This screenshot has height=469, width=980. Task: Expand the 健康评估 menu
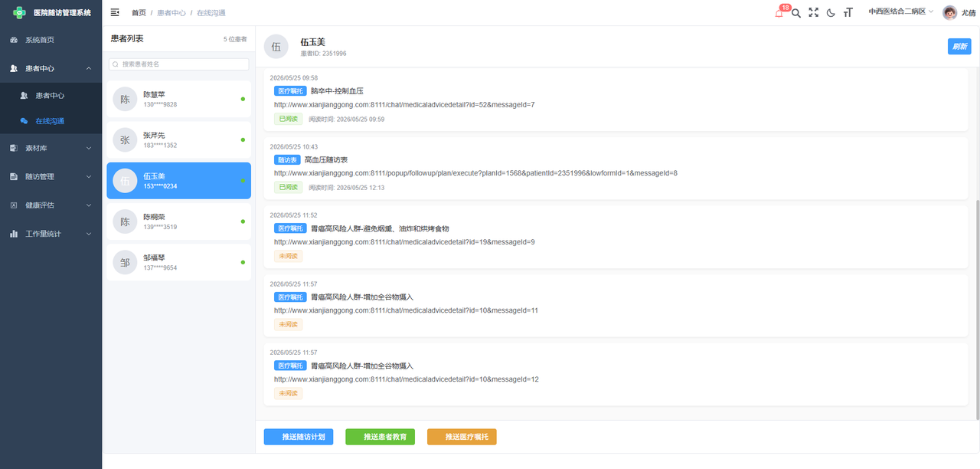pos(51,205)
